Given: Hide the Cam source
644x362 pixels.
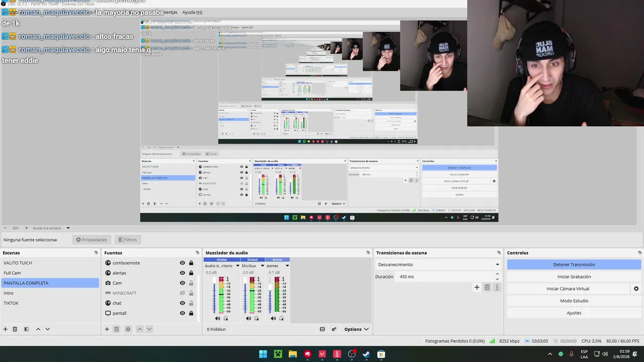Looking at the screenshot, I should (183, 283).
